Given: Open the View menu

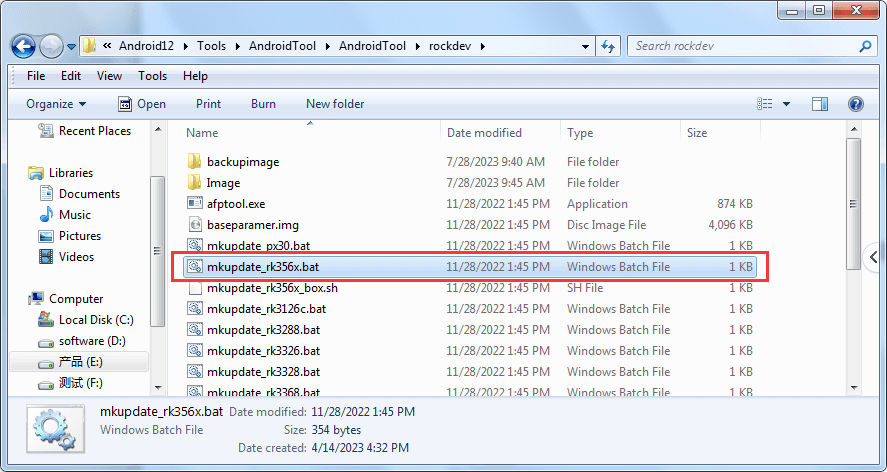Looking at the screenshot, I should [x=109, y=76].
